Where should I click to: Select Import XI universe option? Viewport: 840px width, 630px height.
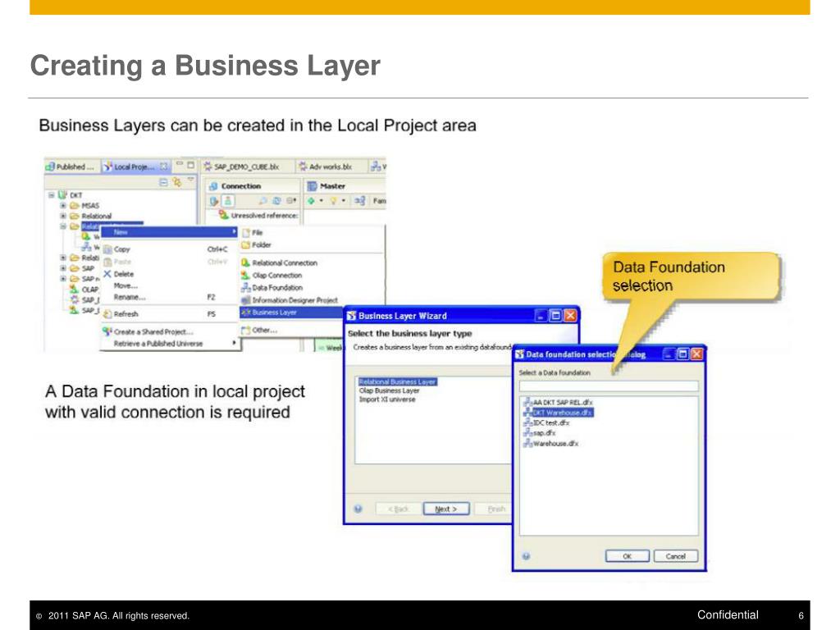pyautogui.click(x=387, y=399)
